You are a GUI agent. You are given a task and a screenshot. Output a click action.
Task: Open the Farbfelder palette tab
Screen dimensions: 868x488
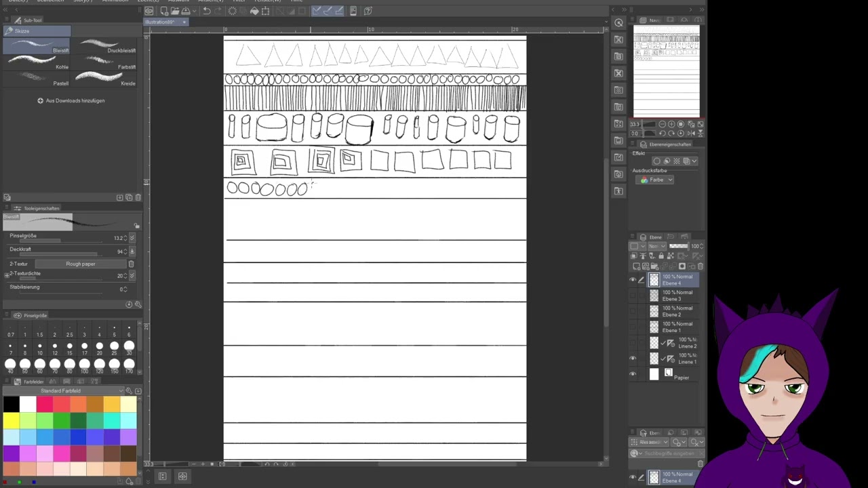point(31,382)
